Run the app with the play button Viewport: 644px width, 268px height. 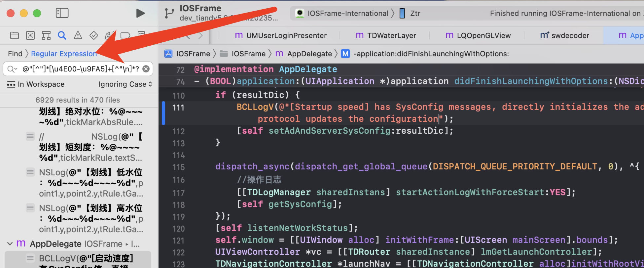tap(141, 13)
